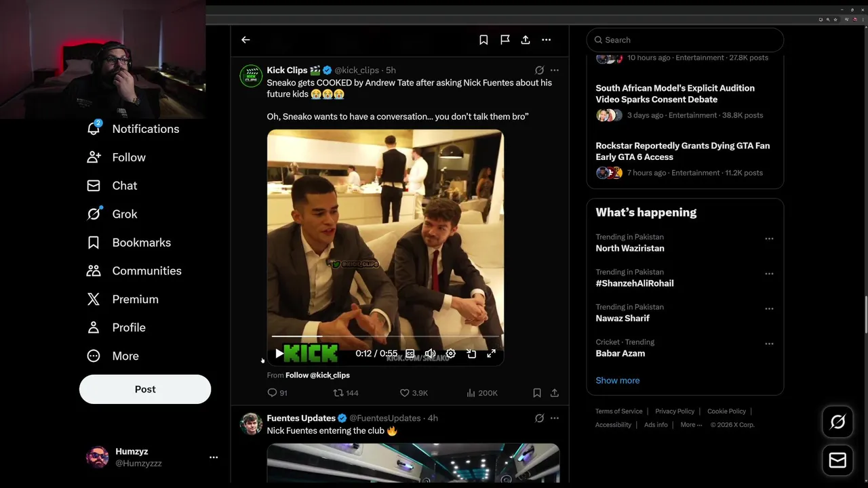
Task: Open Profile in sidebar
Action: pyautogui.click(x=116, y=328)
